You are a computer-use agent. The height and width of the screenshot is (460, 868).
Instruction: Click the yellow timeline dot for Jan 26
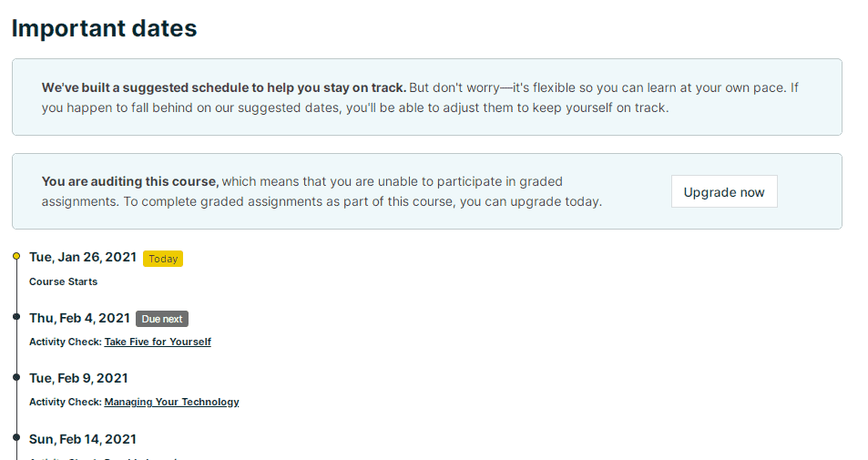click(16, 257)
